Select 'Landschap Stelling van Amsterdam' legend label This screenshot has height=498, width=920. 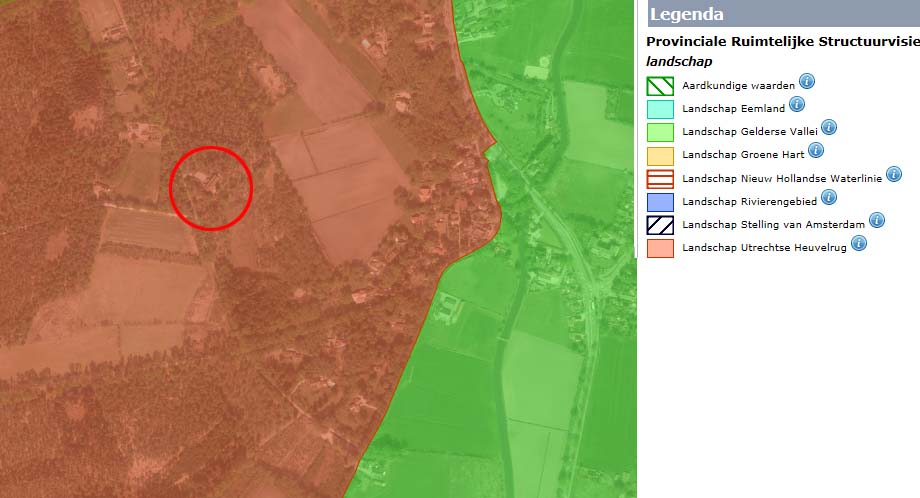tap(773, 225)
